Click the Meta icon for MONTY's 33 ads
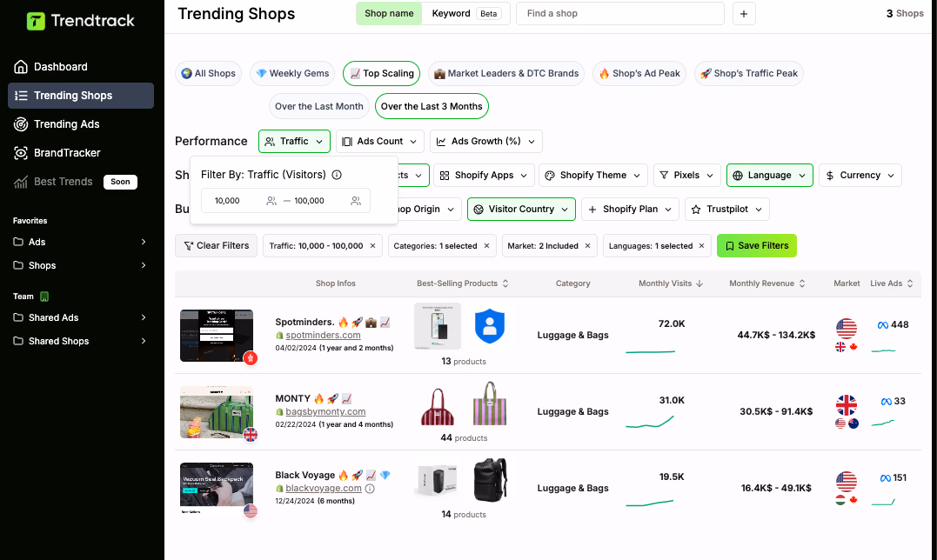 pos(887,401)
